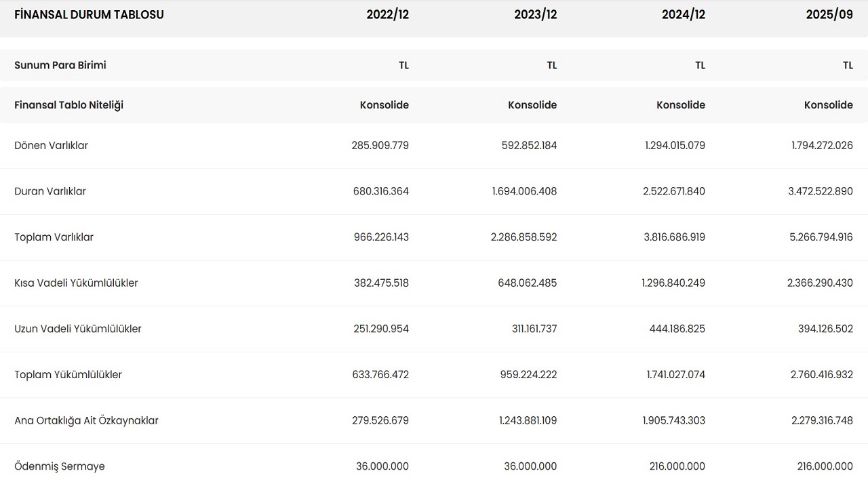
Task: Select the 2024/12 period column header
Action: pyautogui.click(x=683, y=15)
